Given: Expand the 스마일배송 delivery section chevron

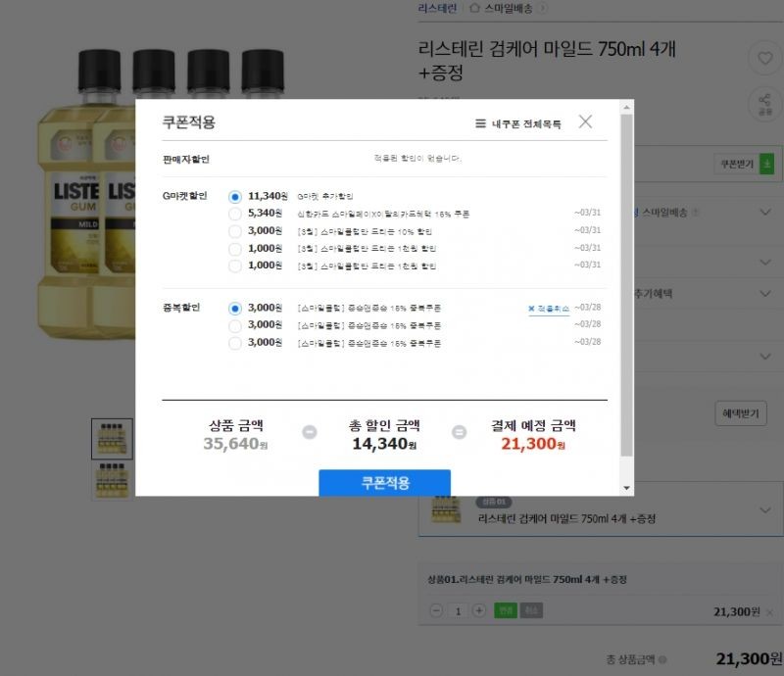Looking at the screenshot, I should coord(765,212).
